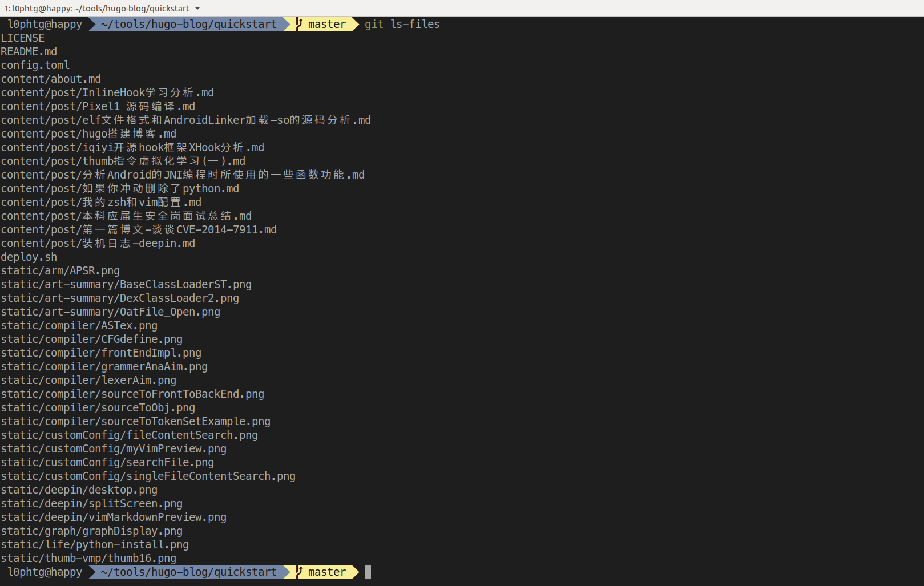Click the sourceToObj.png line
This screenshot has width=924, height=586.
[x=98, y=407]
